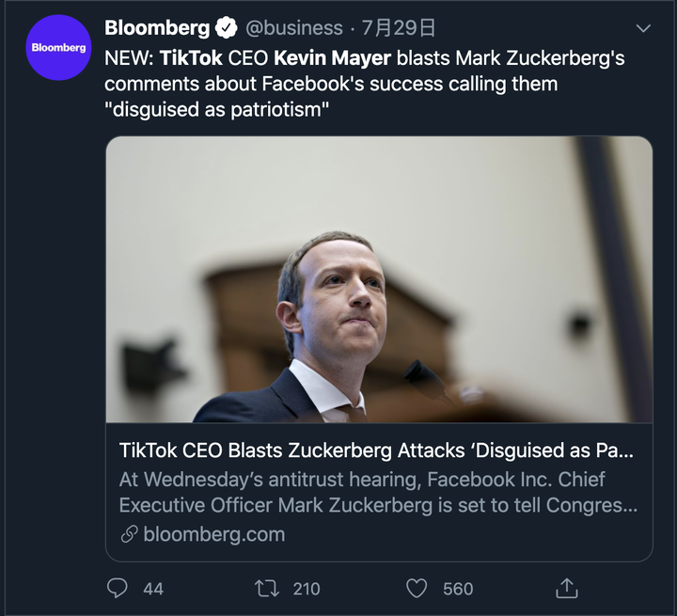677x616 pixels.
Task: Click the chain link icon in card
Action: click(x=129, y=535)
